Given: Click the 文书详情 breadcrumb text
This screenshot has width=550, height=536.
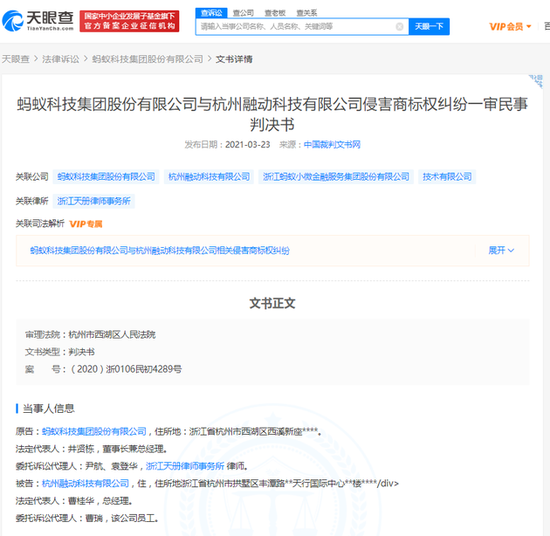Looking at the screenshot, I should [234, 59].
